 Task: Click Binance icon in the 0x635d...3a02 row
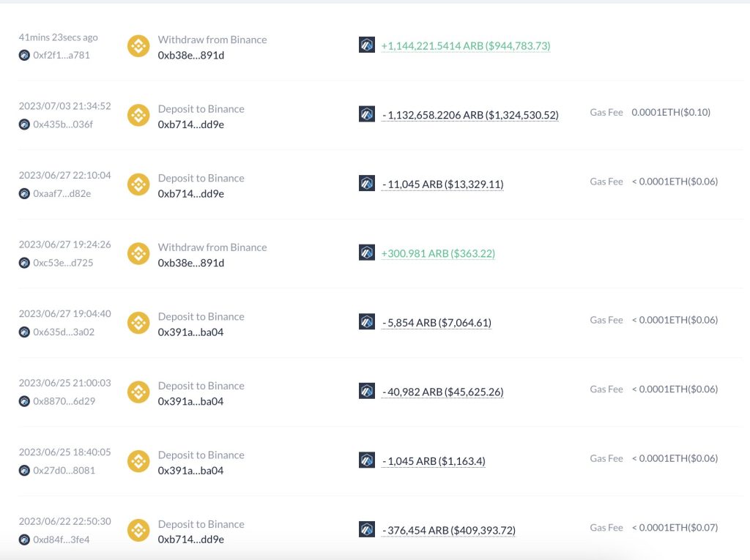(138, 324)
